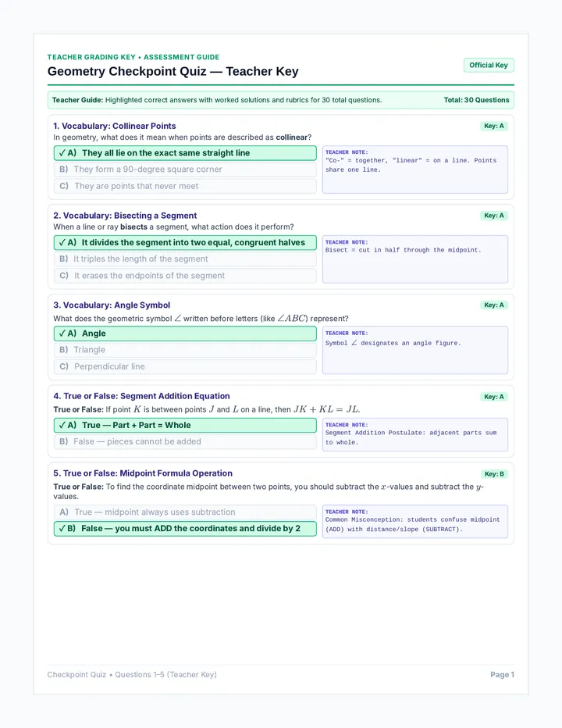Image resolution: width=562 pixels, height=728 pixels.
Task: Click the teacher note about 'Co-' = together
Action: 415,170
